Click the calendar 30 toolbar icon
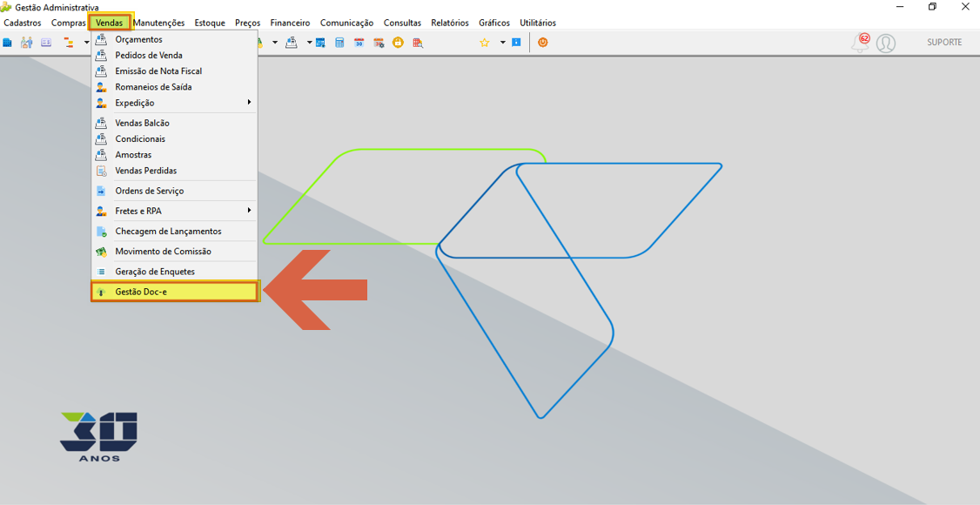 (x=359, y=43)
